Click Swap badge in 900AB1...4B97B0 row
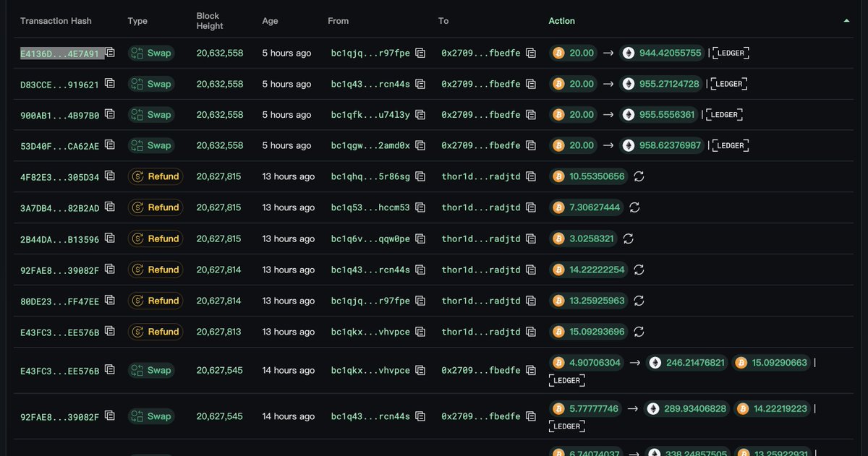The width and height of the screenshot is (868, 456). click(152, 114)
